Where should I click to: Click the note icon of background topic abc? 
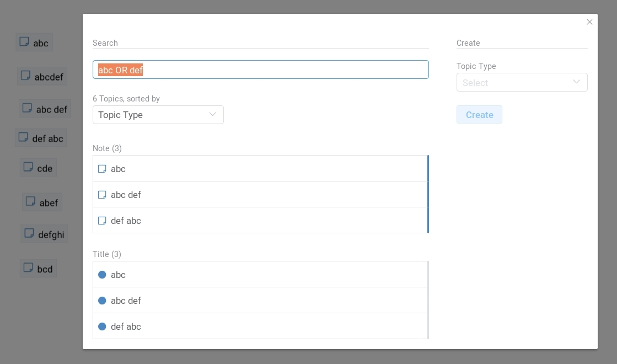pyautogui.click(x=24, y=42)
